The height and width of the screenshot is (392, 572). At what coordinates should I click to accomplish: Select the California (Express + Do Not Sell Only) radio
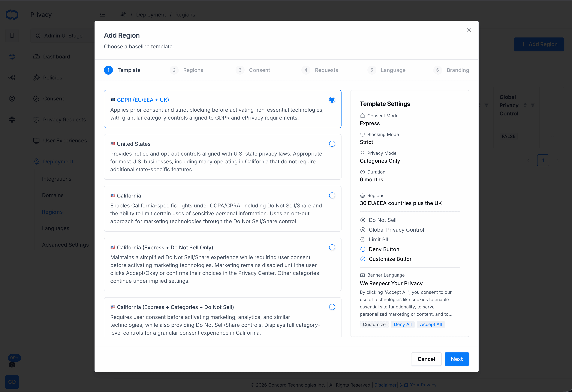point(332,247)
